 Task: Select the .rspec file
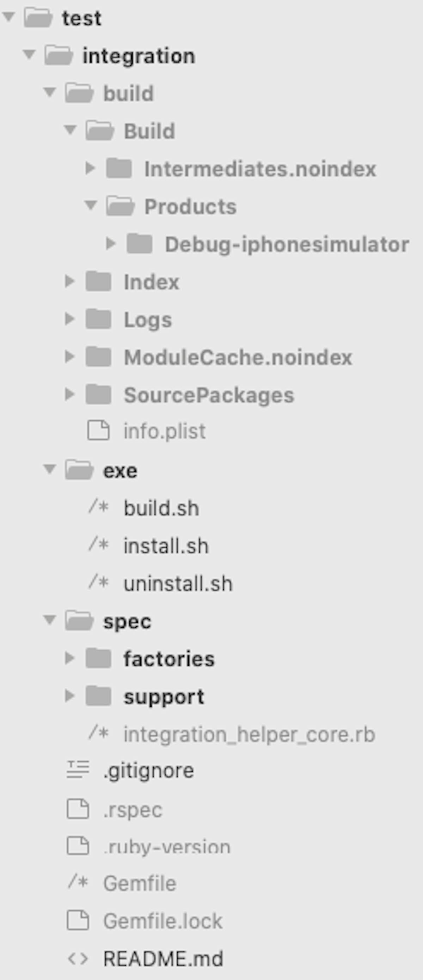click(133, 810)
